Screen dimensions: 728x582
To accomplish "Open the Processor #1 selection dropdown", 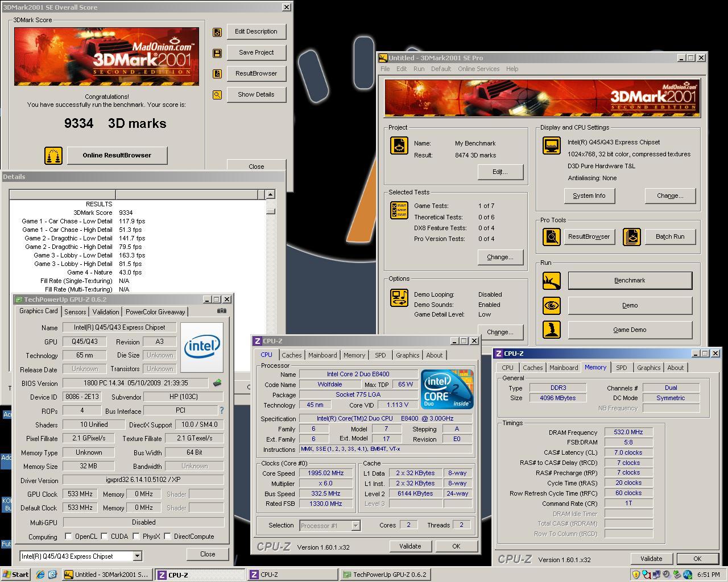I will [x=355, y=525].
